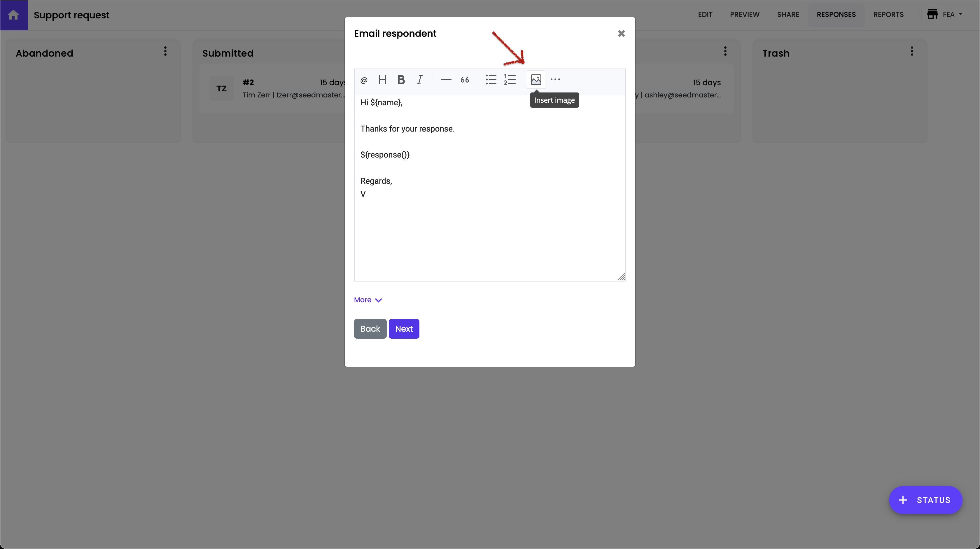Close the Email respondent dialog
The height and width of the screenshot is (549, 980).
(621, 34)
